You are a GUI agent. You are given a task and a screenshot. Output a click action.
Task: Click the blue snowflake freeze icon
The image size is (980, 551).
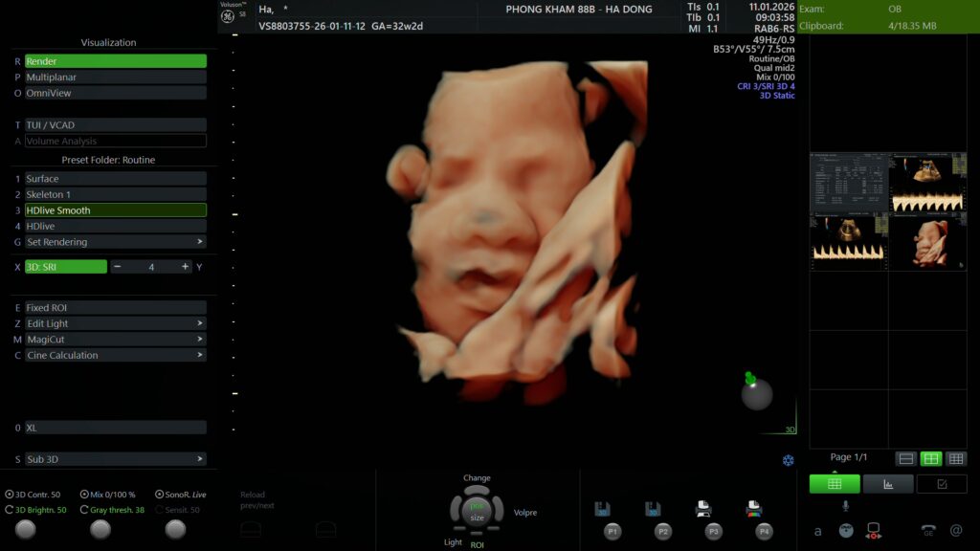click(x=788, y=461)
